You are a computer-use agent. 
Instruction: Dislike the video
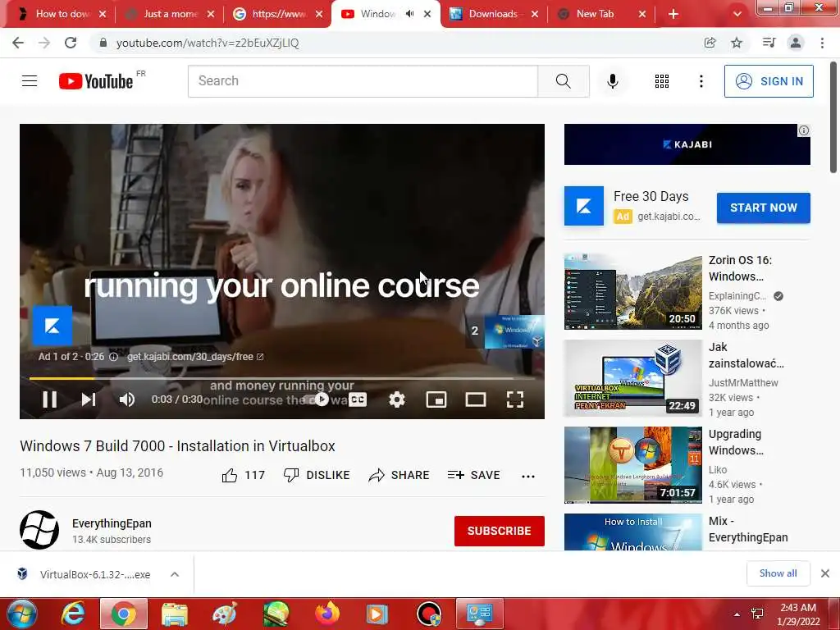coord(317,475)
